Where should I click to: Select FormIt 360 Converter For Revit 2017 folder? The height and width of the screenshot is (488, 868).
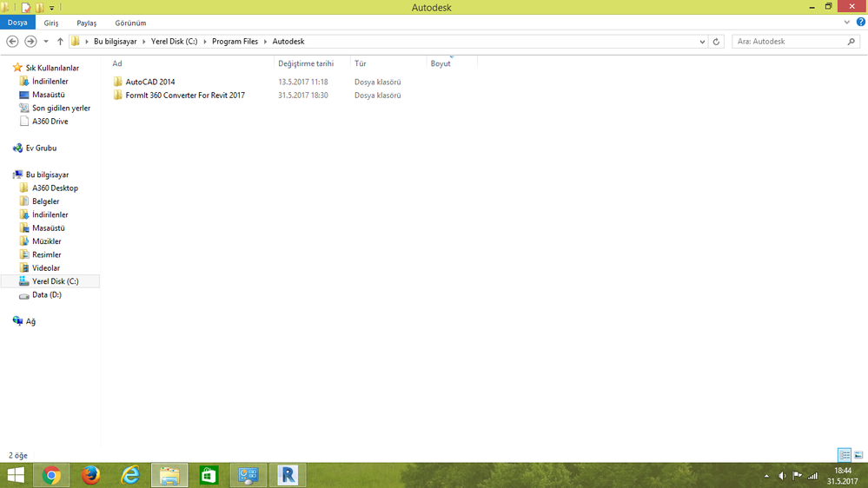[185, 96]
